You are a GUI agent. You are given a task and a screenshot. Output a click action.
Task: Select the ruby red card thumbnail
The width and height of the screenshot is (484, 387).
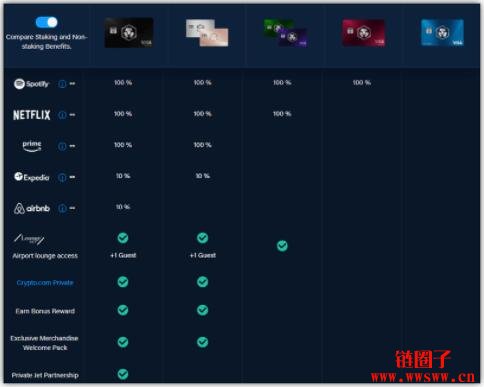(364, 33)
